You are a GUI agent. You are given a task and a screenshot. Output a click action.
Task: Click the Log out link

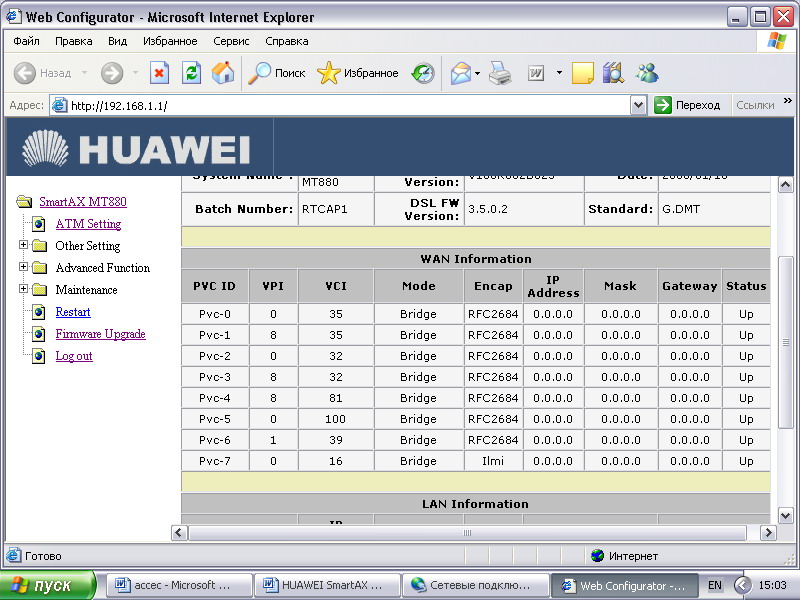point(74,356)
